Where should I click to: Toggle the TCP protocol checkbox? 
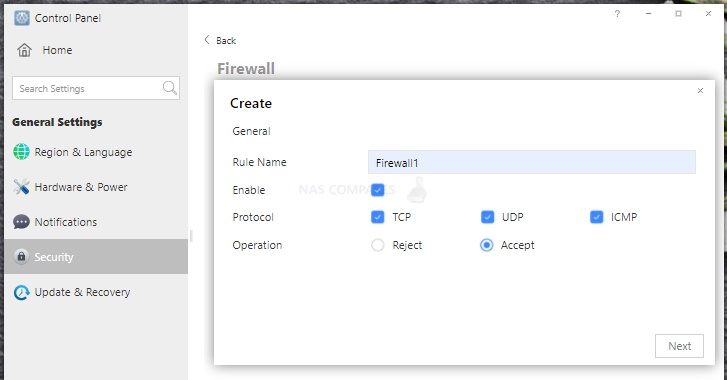point(377,217)
